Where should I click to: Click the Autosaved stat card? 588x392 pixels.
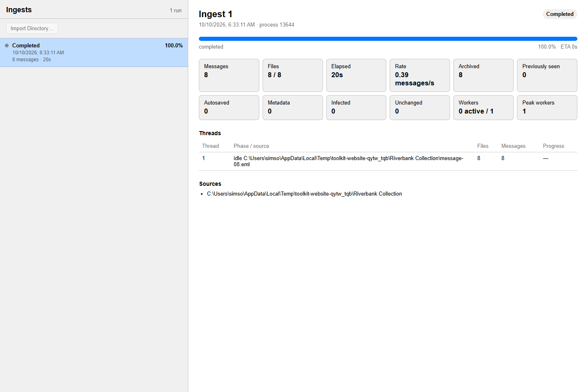tap(229, 107)
